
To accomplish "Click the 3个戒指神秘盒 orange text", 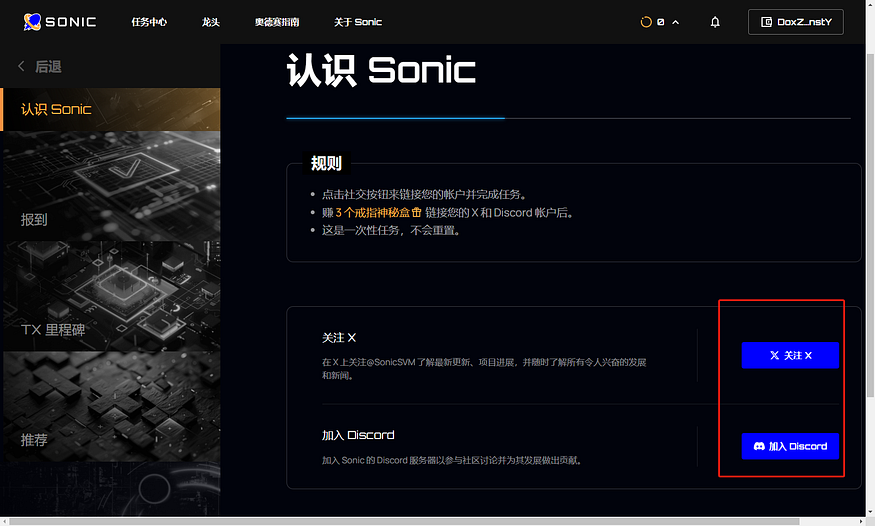I will (x=378, y=213).
